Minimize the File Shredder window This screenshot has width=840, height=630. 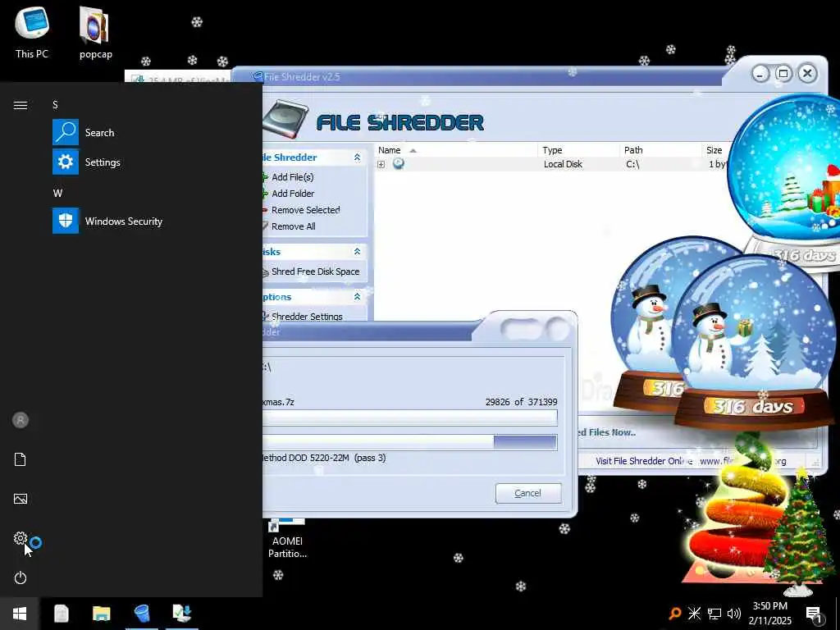click(x=760, y=73)
